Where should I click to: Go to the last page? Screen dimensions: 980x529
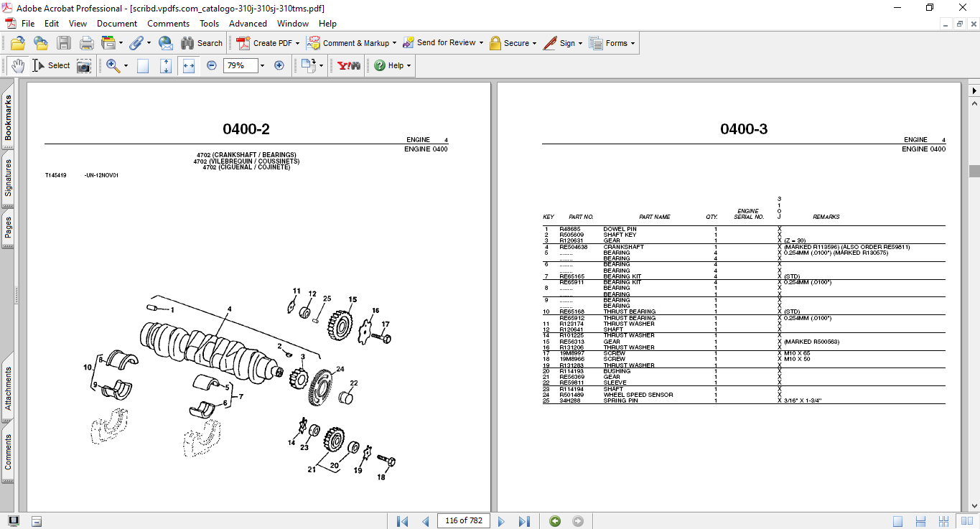pyautogui.click(x=524, y=521)
